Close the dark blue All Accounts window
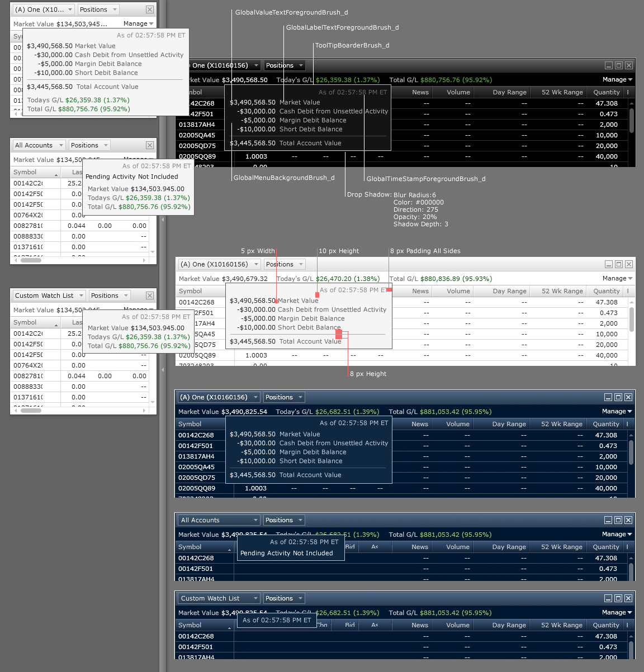644x672 pixels. [628, 520]
